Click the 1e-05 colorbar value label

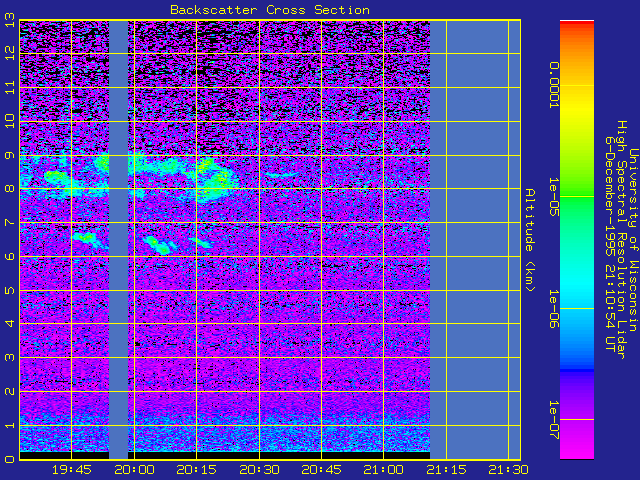(553, 197)
